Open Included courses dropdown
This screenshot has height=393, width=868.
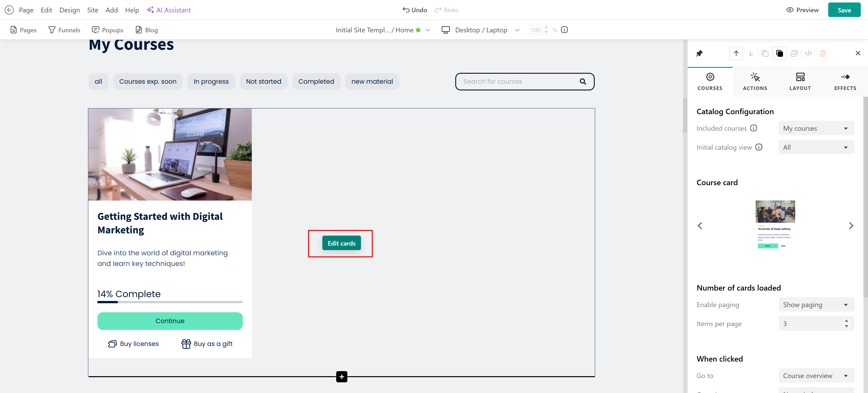[816, 128]
